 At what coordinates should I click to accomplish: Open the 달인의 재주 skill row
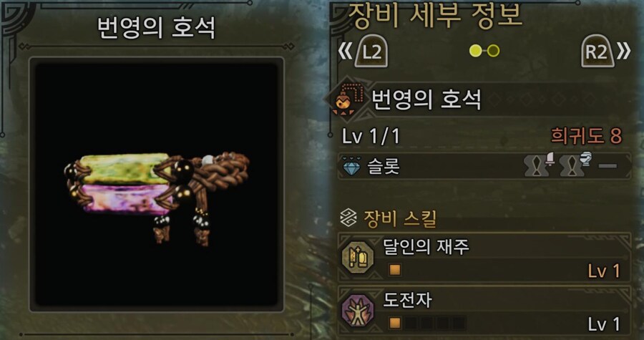[484, 258]
